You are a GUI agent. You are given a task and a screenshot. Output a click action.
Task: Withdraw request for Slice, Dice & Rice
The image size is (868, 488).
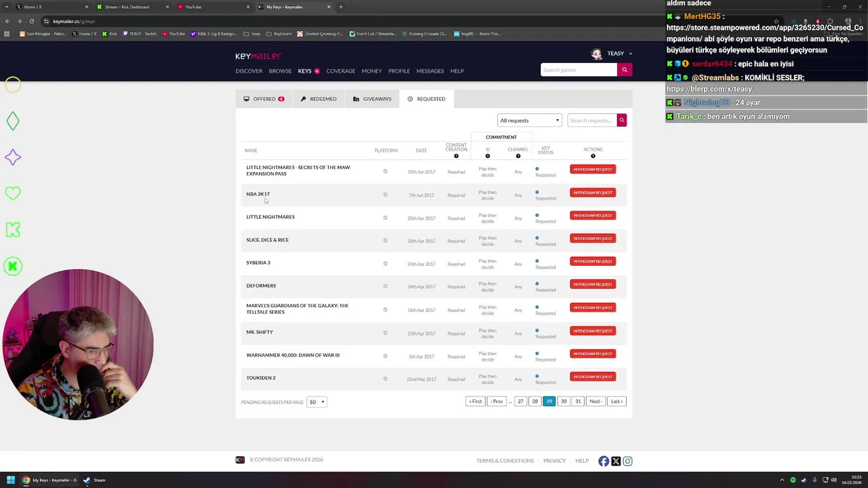click(593, 239)
